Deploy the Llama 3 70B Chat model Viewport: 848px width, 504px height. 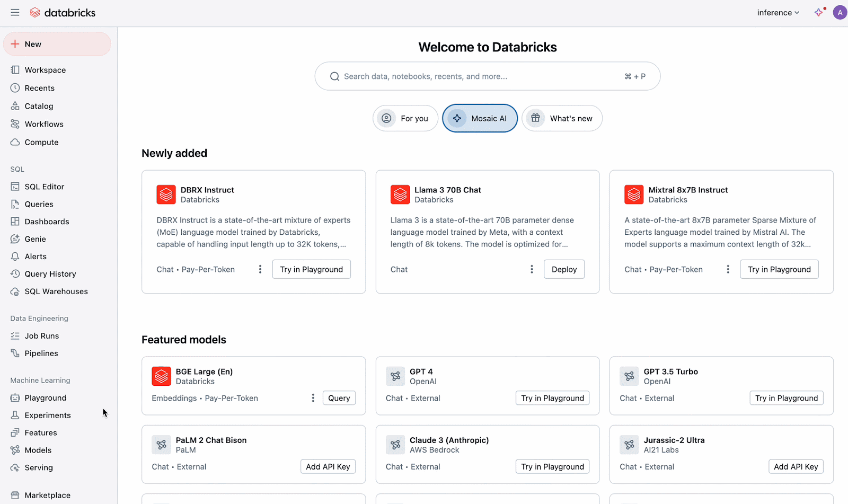(564, 269)
